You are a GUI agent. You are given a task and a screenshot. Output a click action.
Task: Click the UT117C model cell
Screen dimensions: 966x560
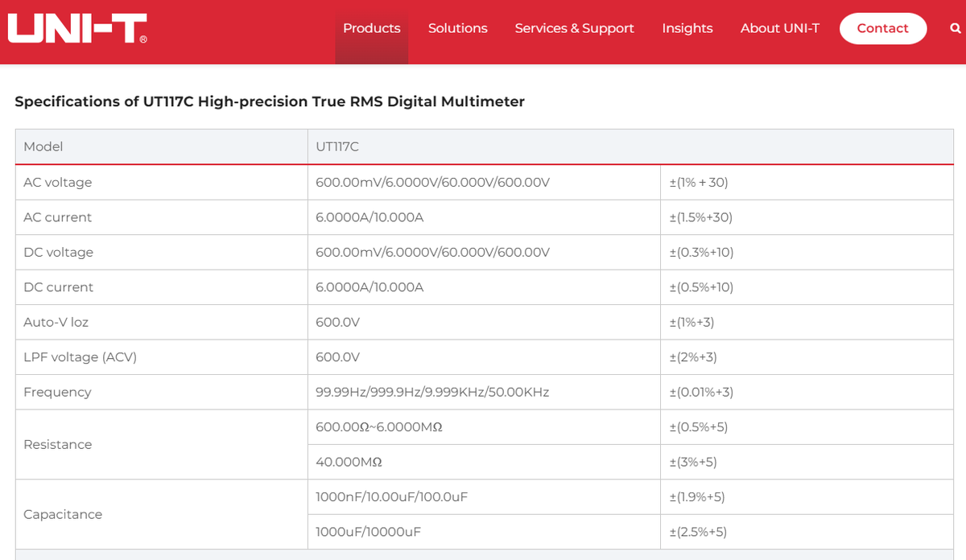point(630,146)
